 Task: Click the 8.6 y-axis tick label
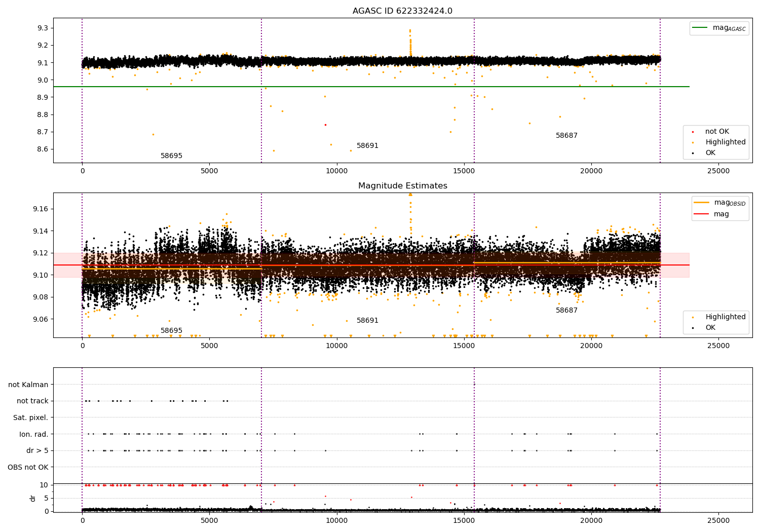point(43,149)
